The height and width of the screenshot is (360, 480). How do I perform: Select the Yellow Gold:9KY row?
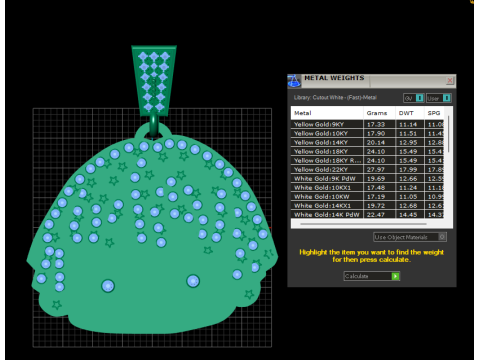pos(368,124)
